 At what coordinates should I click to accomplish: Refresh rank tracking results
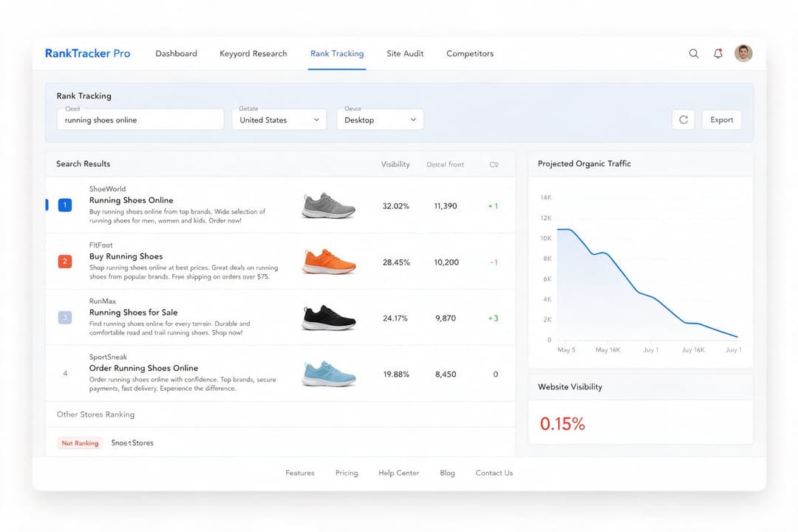point(683,120)
